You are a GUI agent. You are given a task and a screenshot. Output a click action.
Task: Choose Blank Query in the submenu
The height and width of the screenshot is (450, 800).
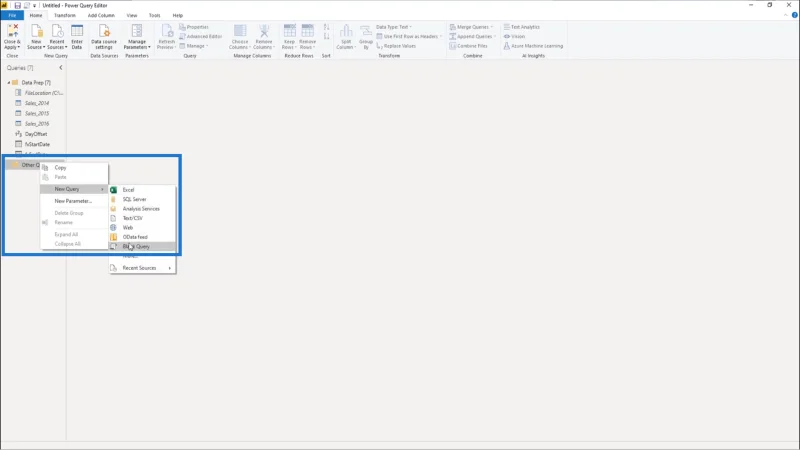pos(142,246)
